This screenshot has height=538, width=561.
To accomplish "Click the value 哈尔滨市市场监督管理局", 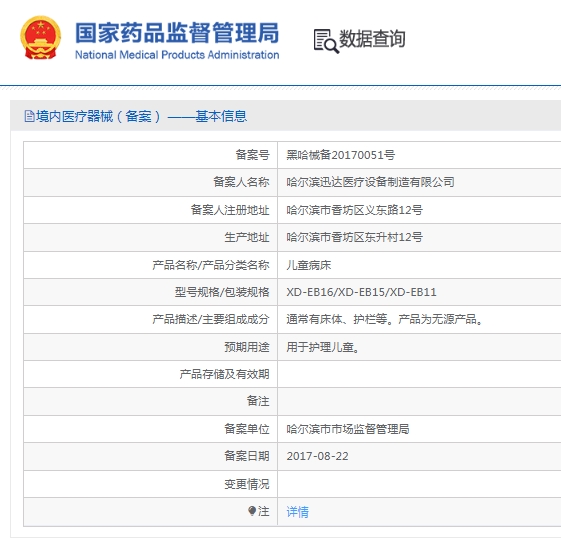I will (x=348, y=429).
